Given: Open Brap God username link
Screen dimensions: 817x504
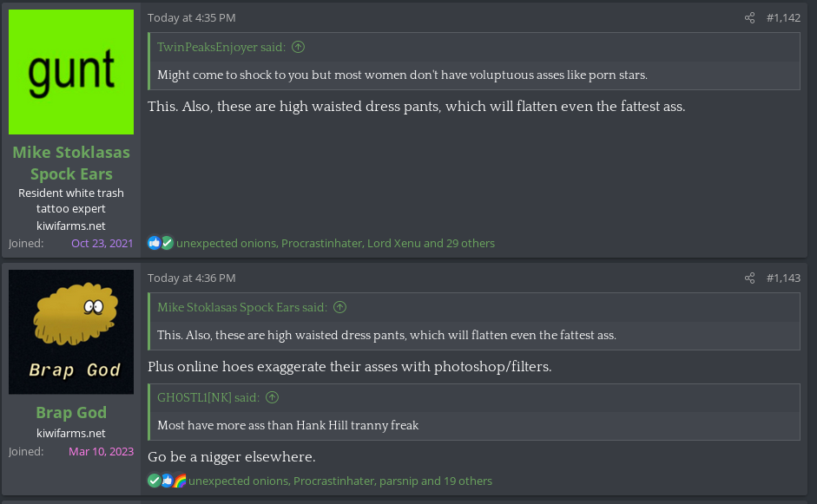Looking at the screenshot, I should click(71, 413).
